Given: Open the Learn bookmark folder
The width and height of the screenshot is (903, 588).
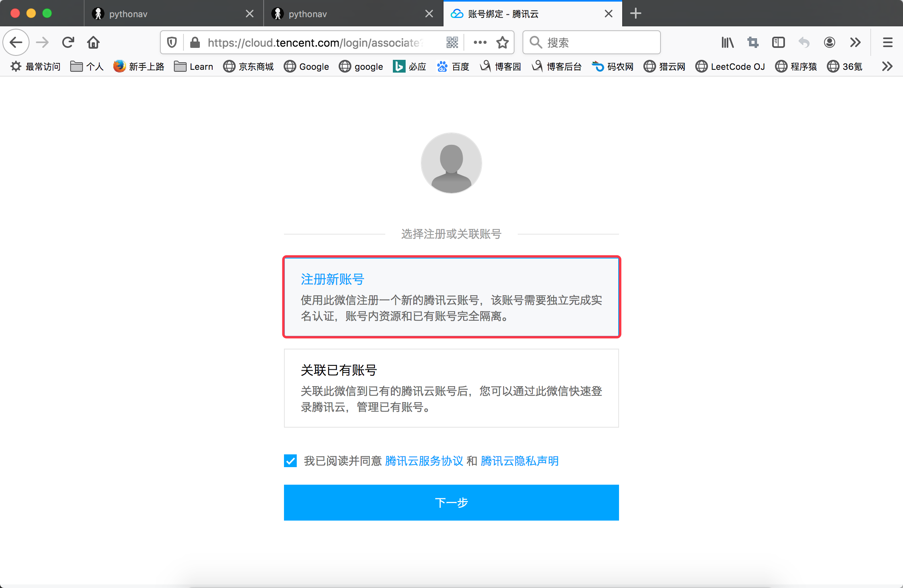Looking at the screenshot, I should [194, 66].
